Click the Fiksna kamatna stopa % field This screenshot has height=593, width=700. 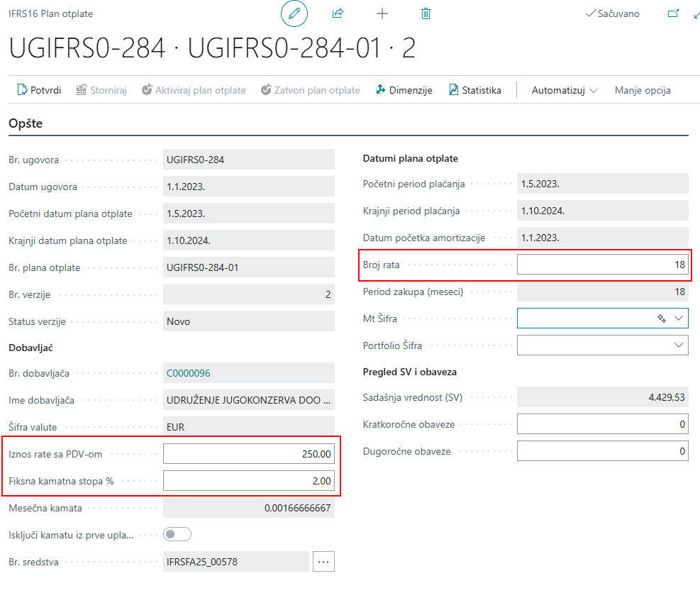(x=249, y=481)
